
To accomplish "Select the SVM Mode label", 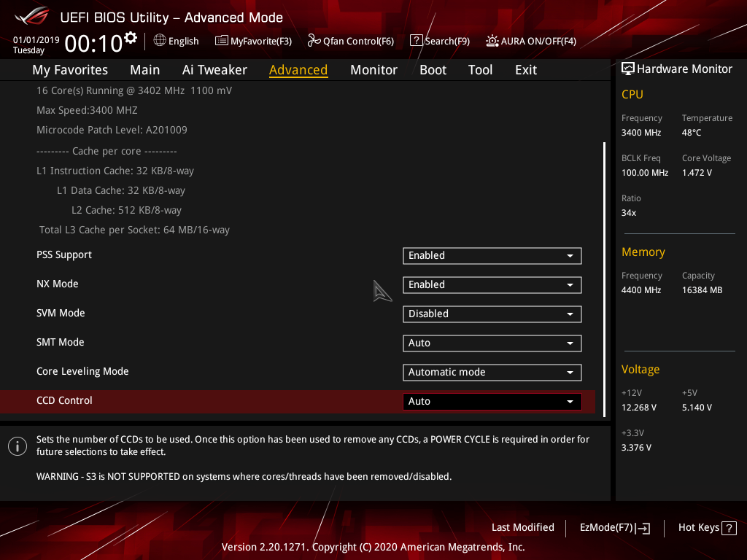I will (61, 313).
